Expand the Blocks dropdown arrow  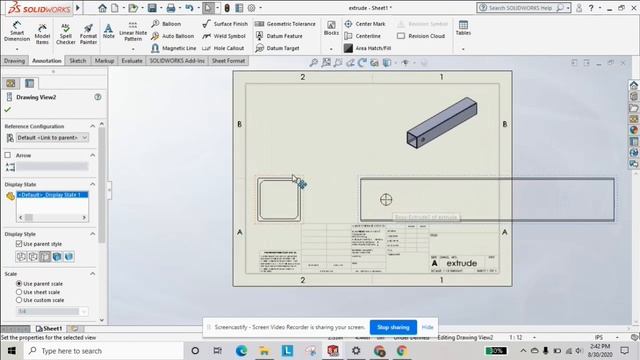[331, 49]
